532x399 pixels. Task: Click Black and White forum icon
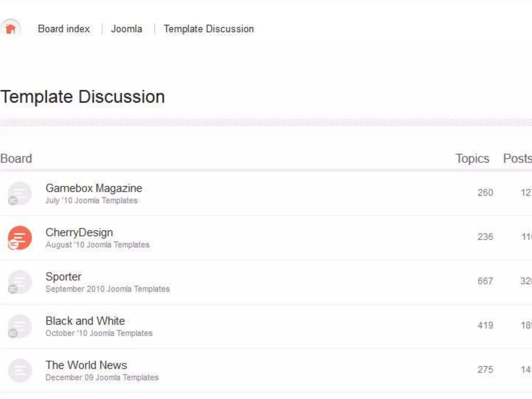click(20, 326)
